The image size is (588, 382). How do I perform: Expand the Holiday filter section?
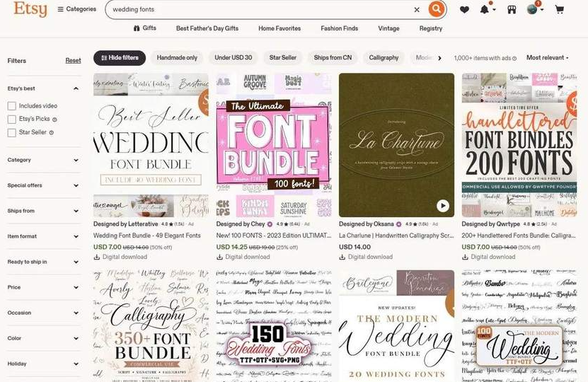(x=43, y=364)
